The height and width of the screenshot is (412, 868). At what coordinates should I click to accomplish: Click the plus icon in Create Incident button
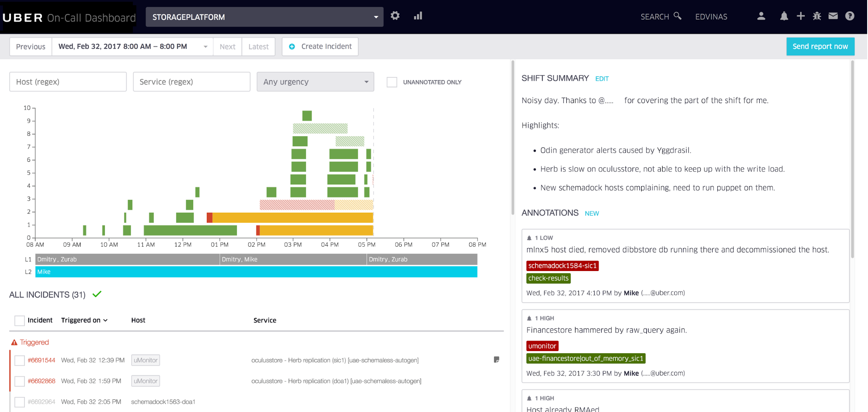292,47
